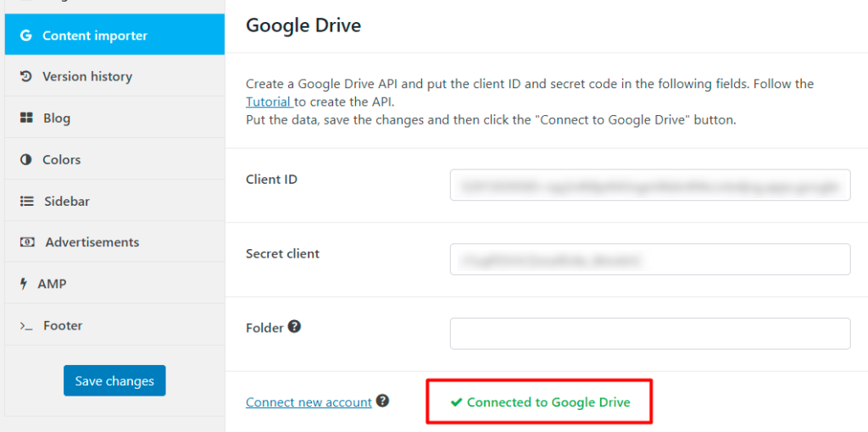Image resolution: width=868 pixels, height=432 pixels.
Task: Click the Version history clock icon
Action: pos(26,76)
